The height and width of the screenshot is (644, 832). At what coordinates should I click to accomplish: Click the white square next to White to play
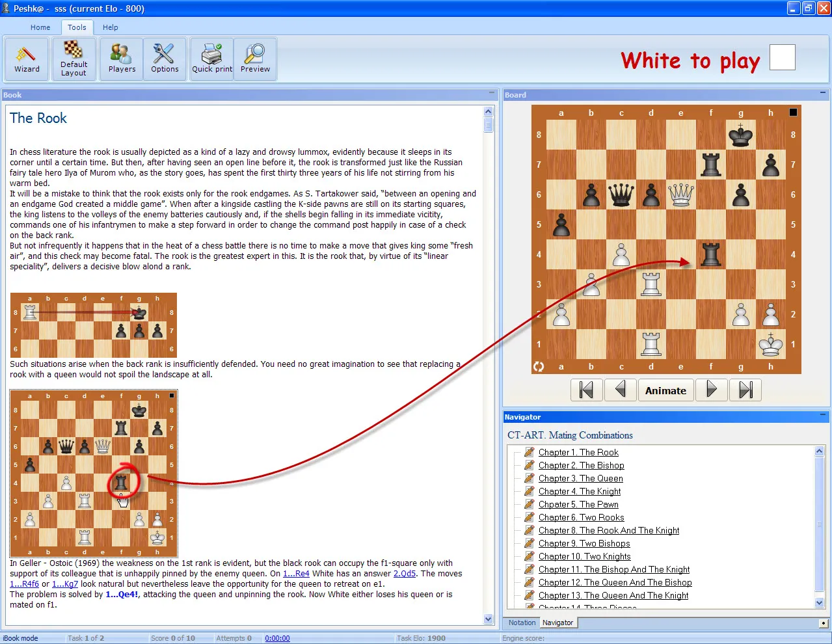point(783,57)
